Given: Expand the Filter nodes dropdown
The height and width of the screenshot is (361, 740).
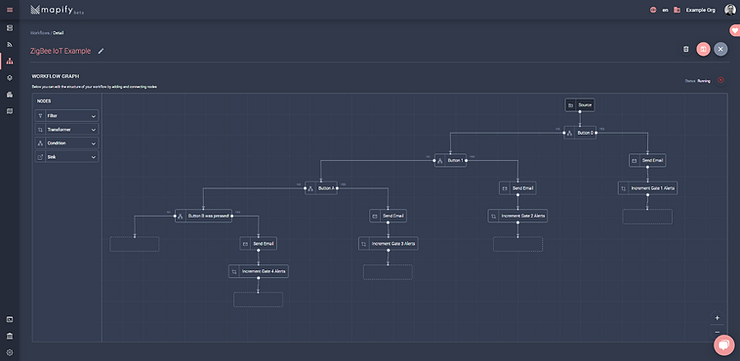Looking at the screenshot, I should pos(93,116).
